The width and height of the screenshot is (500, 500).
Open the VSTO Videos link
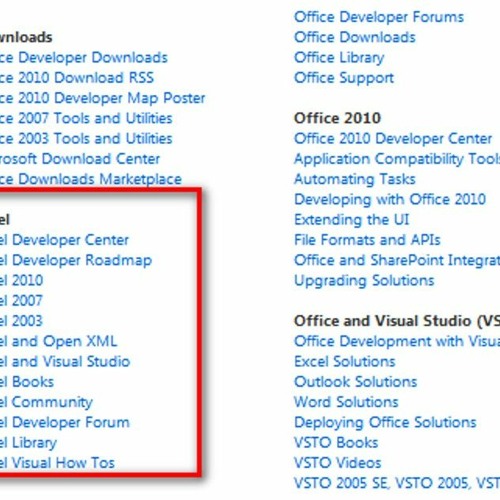(337, 463)
